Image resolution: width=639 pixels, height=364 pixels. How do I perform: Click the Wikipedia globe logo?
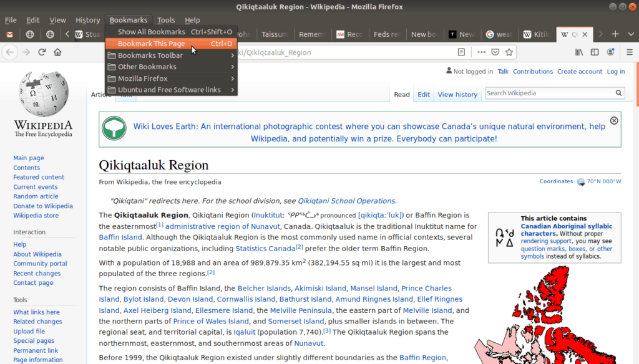[44, 95]
